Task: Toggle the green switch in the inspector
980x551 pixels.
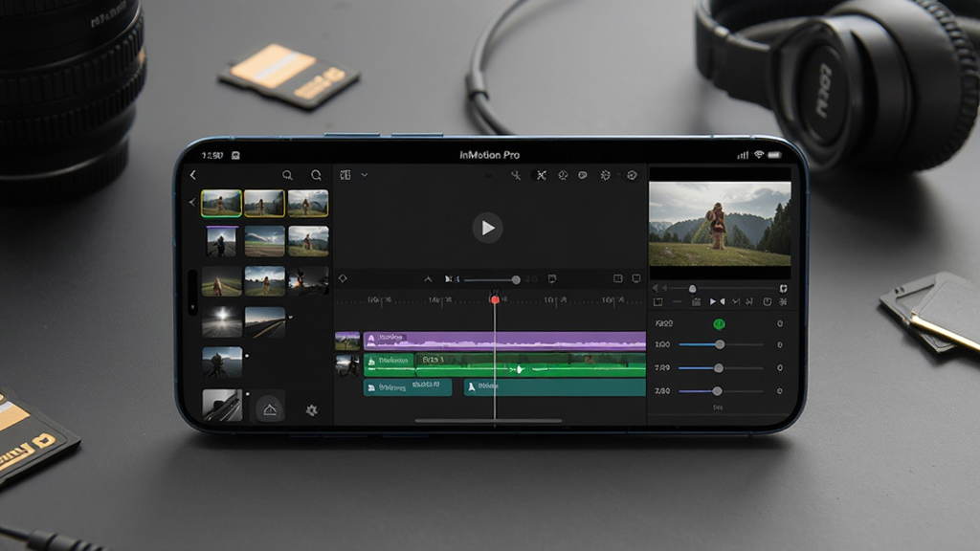Action: (x=719, y=323)
